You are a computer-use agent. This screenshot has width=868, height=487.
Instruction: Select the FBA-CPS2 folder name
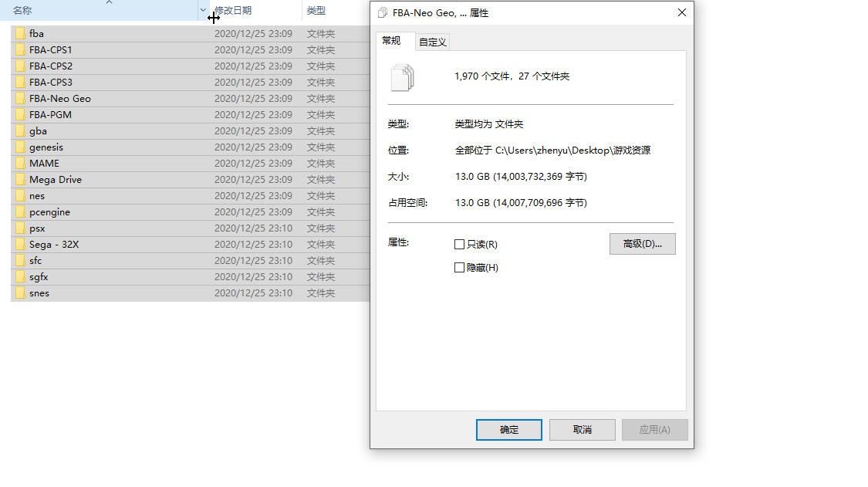tap(51, 66)
